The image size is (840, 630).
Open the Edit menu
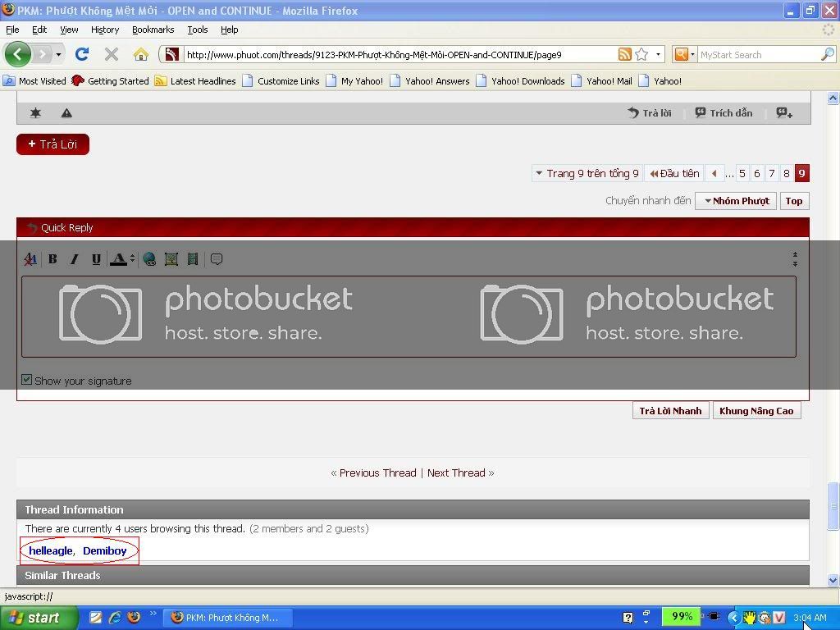pyautogui.click(x=39, y=30)
